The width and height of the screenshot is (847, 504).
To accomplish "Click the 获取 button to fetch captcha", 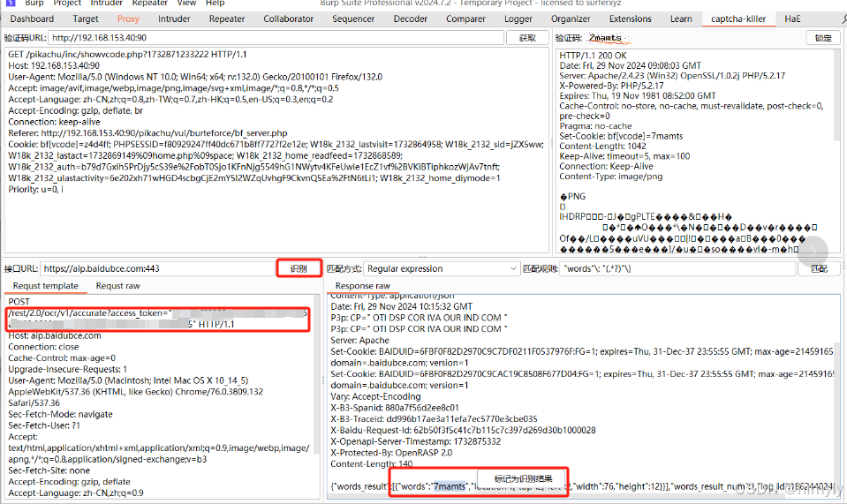I will (527, 38).
